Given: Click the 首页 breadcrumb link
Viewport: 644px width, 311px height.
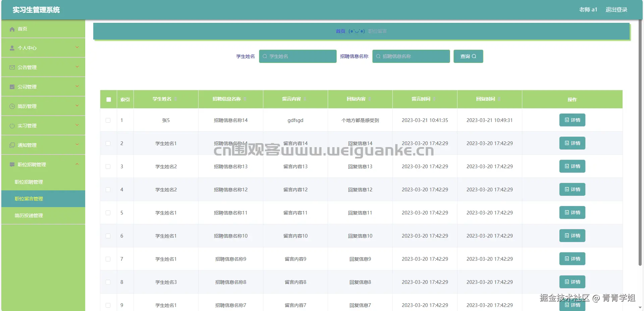Looking at the screenshot, I should [x=340, y=31].
